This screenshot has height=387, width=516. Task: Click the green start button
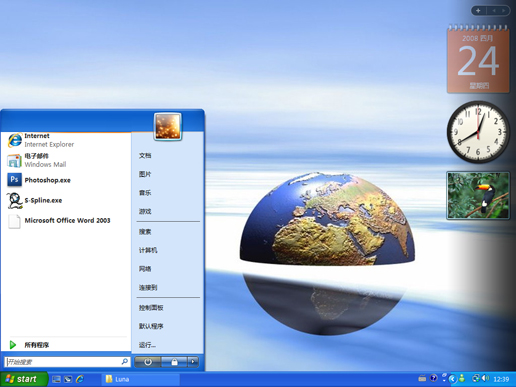click(x=23, y=379)
